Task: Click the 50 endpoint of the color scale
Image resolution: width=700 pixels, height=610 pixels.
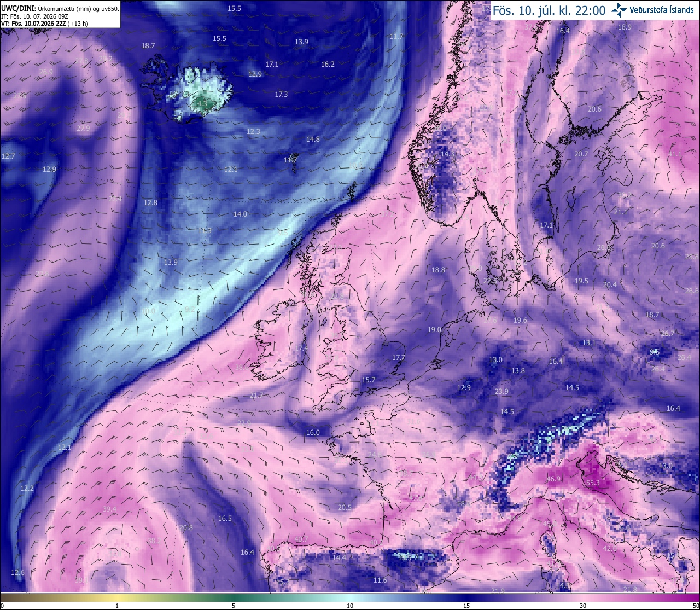Action: (x=695, y=605)
